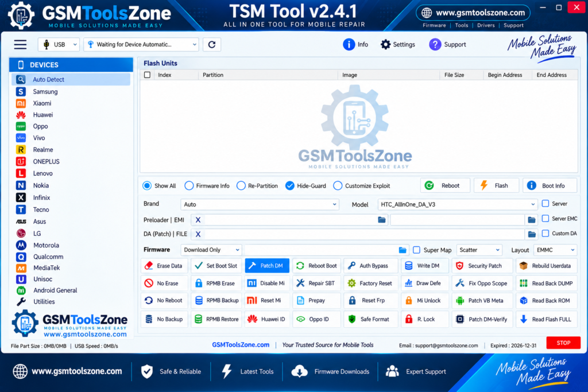Tick the Flash Units select-all checkbox
Screen dimensions: 588x392
coord(148,75)
